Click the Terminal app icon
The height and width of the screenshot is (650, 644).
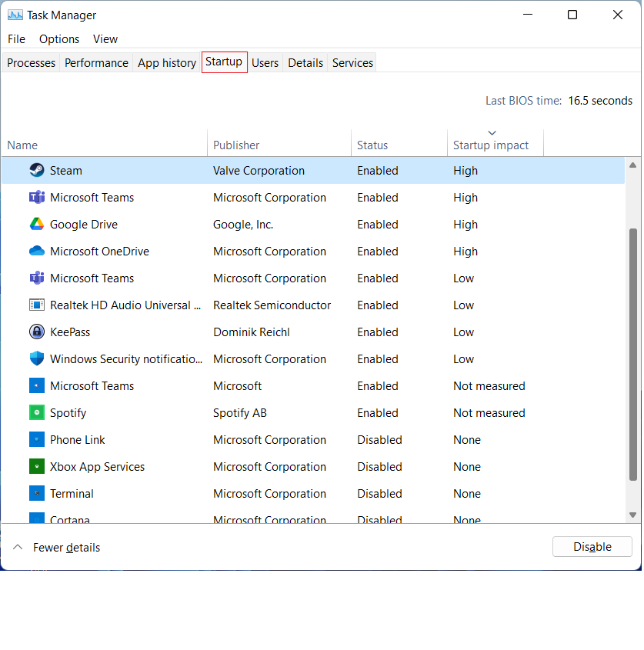[37, 494]
